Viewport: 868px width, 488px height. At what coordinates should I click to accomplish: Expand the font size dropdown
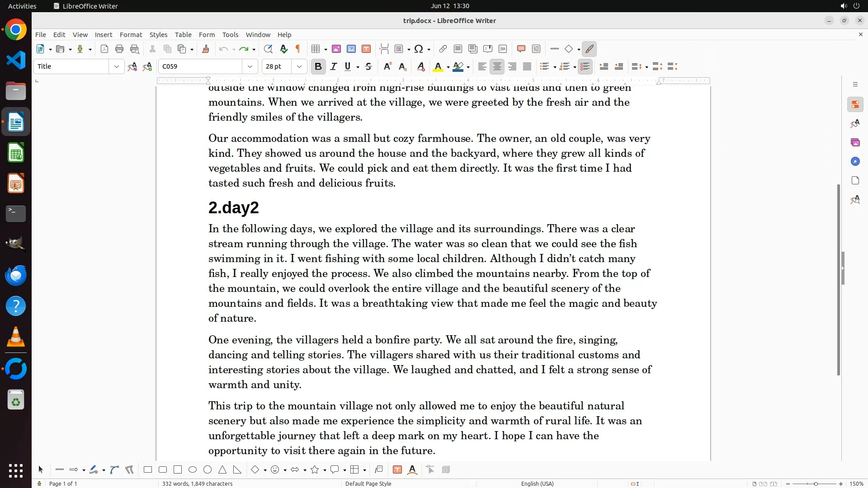click(x=299, y=67)
